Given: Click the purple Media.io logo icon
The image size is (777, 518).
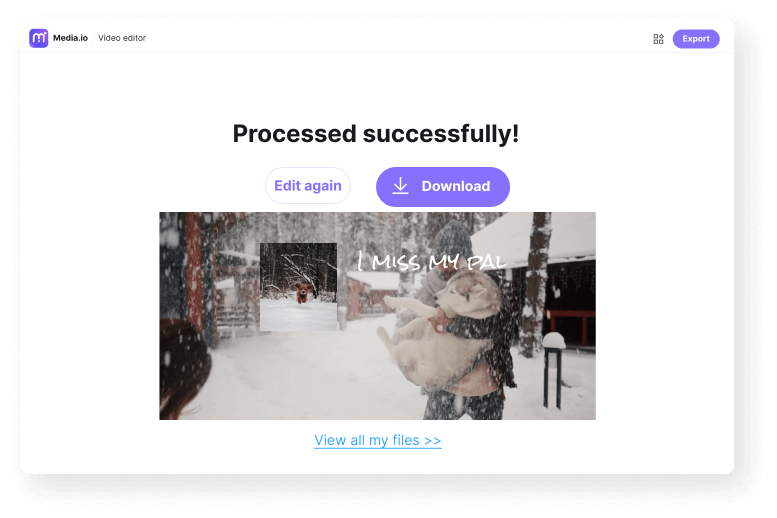Looking at the screenshot, I should [x=39, y=38].
